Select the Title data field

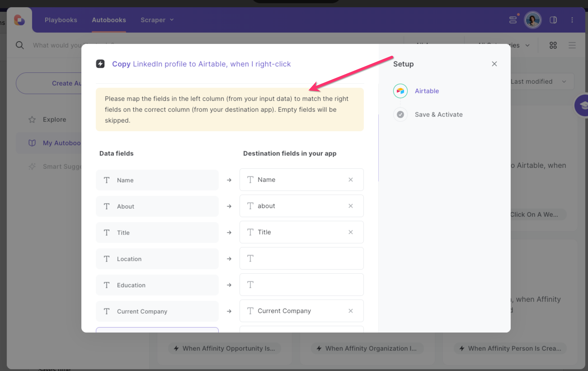[x=157, y=233]
